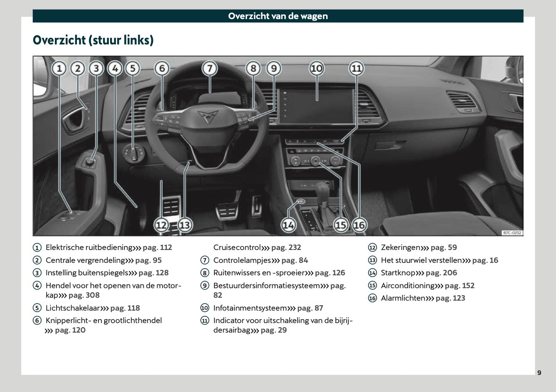The width and height of the screenshot is (556, 392).
Task: Click the 'Overzicht van de wagen' header bar
Action: pos(278,16)
